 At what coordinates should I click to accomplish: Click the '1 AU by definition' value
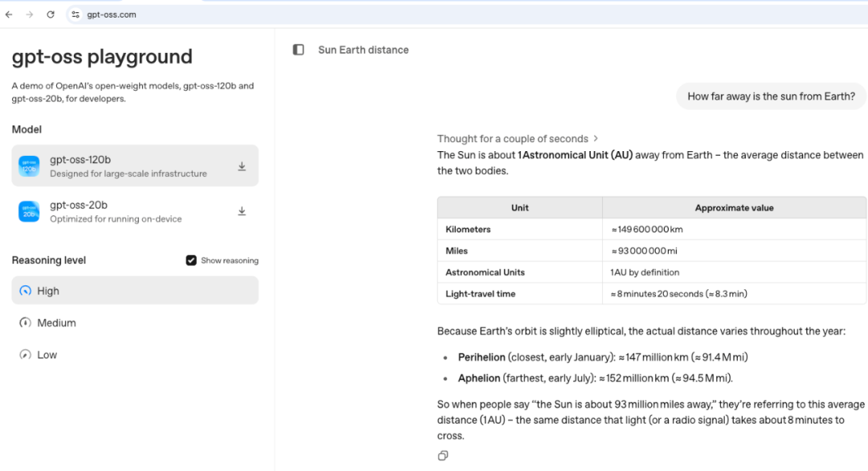[645, 272]
